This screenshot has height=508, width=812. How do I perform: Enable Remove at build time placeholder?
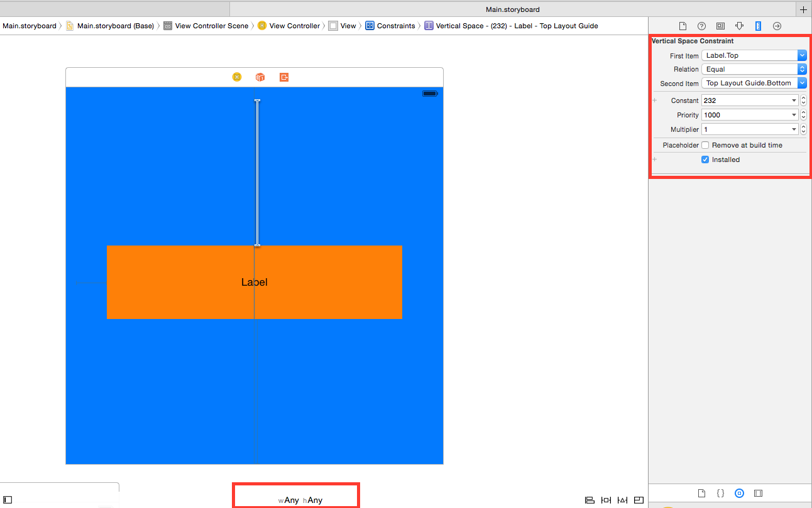(705, 145)
